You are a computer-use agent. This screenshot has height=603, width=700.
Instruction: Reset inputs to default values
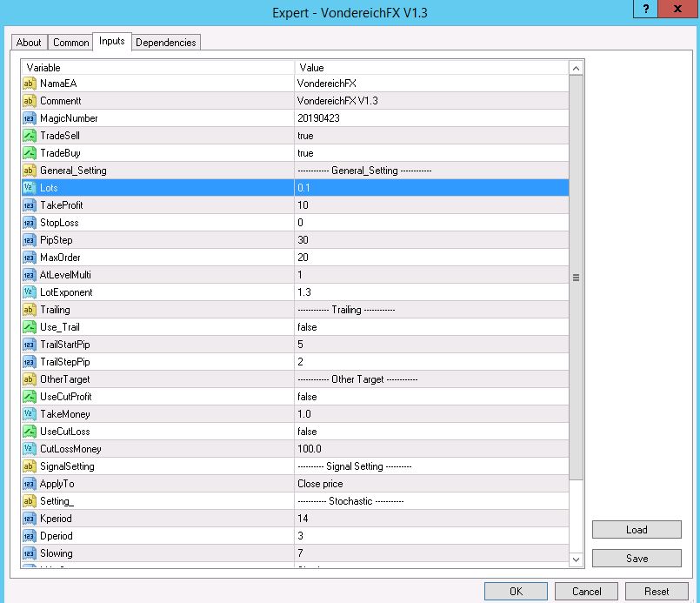[x=657, y=592]
